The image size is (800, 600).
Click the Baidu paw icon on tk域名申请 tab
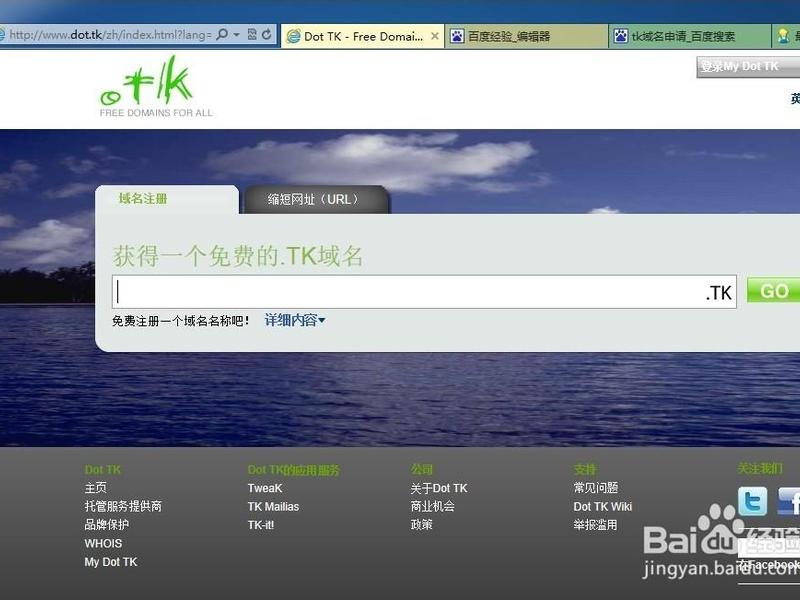coord(620,36)
